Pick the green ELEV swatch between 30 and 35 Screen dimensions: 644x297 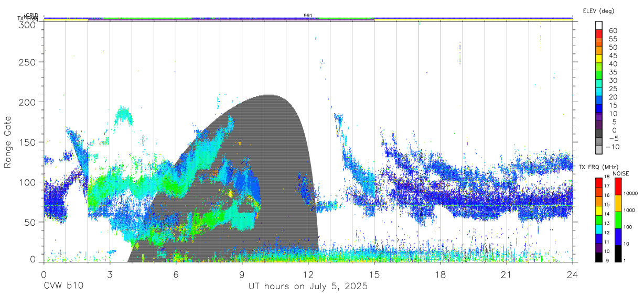point(599,75)
